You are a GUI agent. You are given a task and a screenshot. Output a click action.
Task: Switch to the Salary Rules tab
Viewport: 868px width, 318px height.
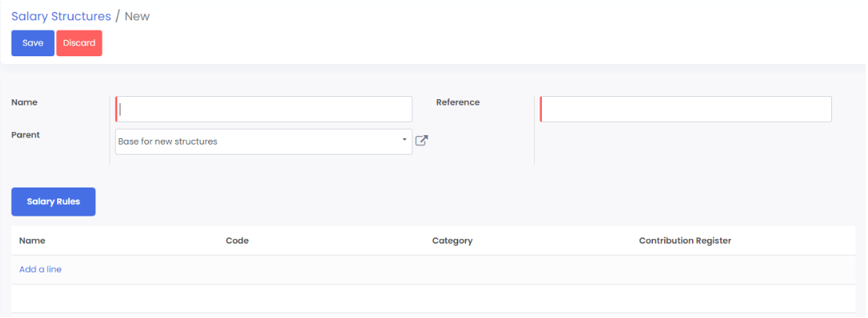[53, 202]
